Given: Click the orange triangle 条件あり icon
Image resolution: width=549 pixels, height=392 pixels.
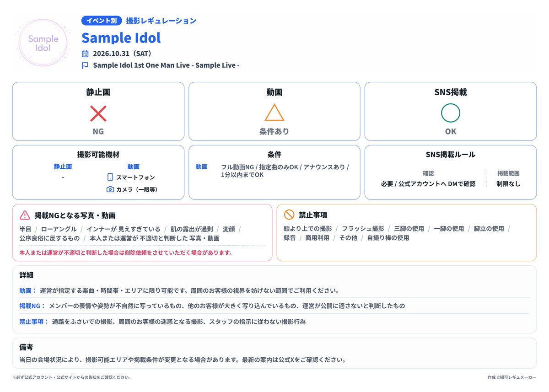Looking at the screenshot, I should pyautogui.click(x=274, y=113).
